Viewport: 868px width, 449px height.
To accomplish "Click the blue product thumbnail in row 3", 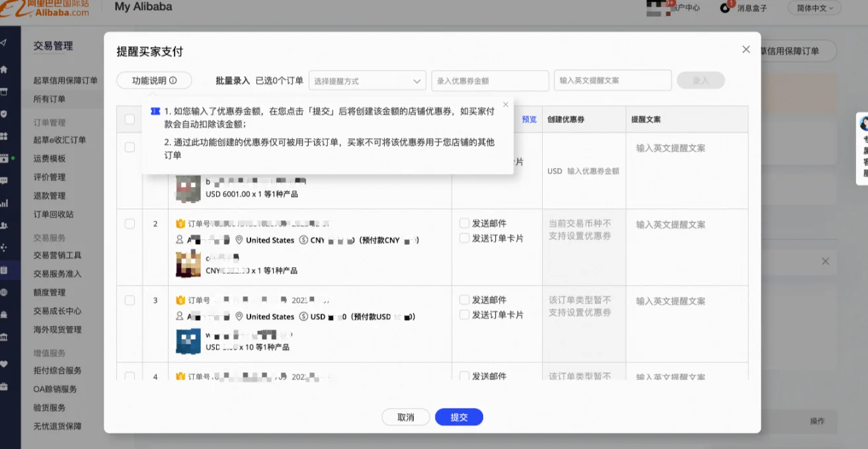I will [x=188, y=341].
